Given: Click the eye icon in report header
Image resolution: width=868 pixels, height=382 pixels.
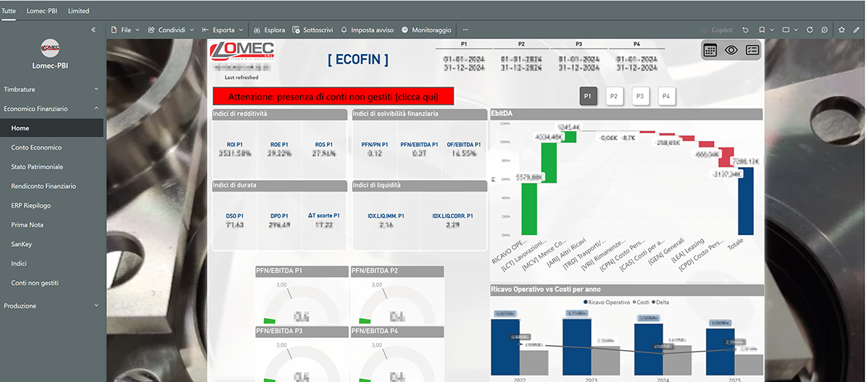Looking at the screenshot, I should 731,50.
